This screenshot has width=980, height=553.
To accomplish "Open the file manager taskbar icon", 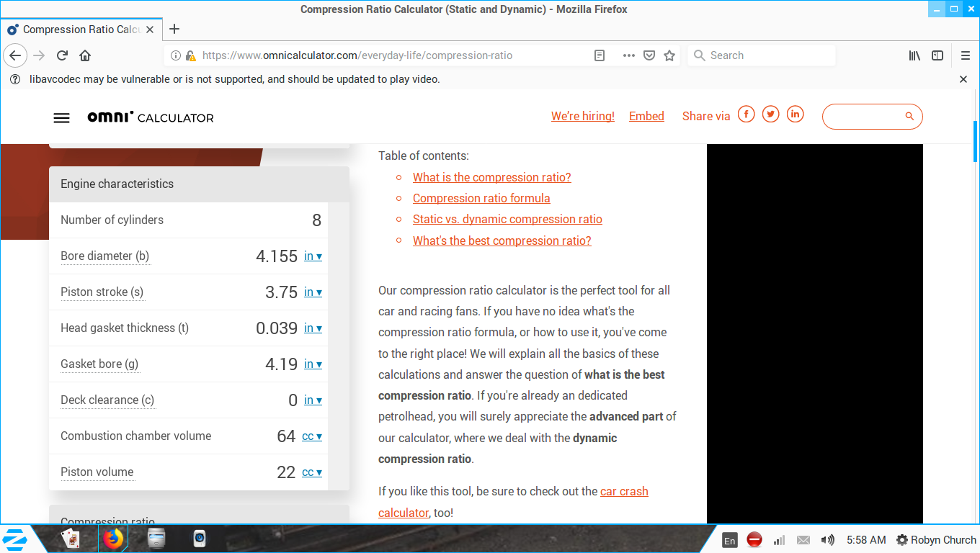I will coord(156,539).
